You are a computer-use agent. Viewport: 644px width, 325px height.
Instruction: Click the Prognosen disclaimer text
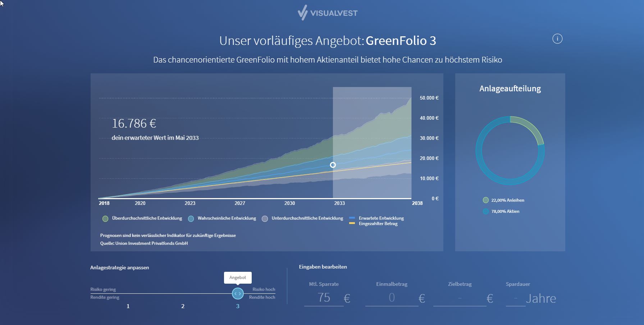pyautogui.click(x=168, y=235)
